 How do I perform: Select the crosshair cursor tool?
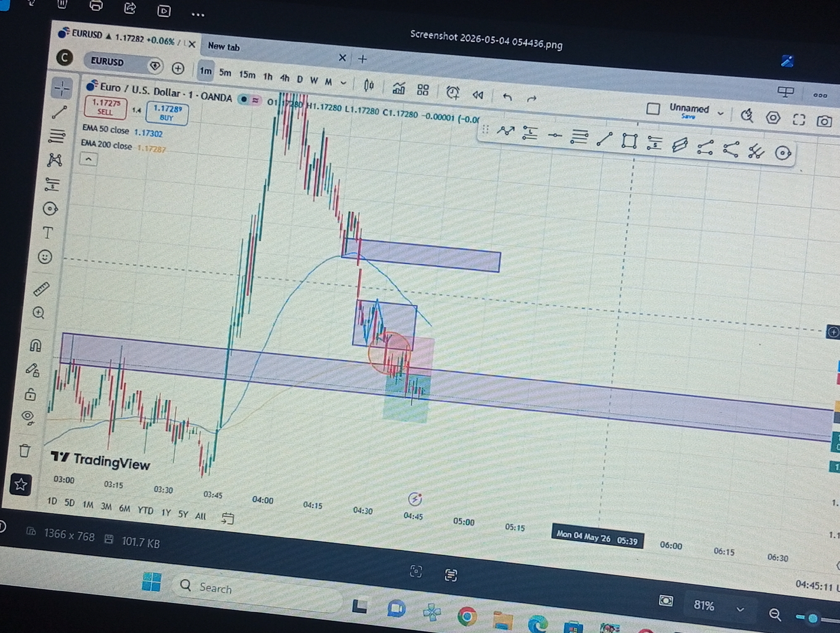pyautogui.click(x=62, y=88)
